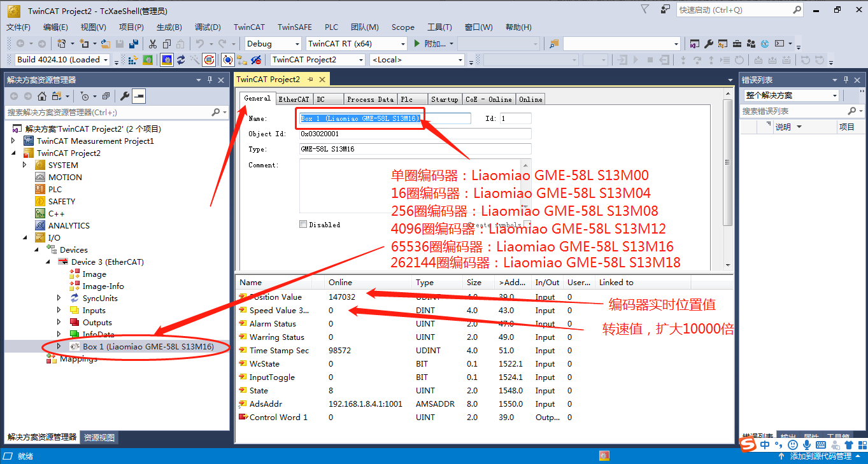Switch to the Online tab
The image size is (868, 464).
click(530, 99)
